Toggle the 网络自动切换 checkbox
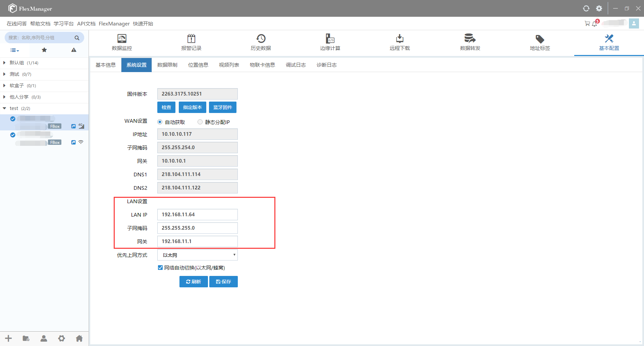The height and width of the screenshot is (346, 644). [x=160, y=268]
